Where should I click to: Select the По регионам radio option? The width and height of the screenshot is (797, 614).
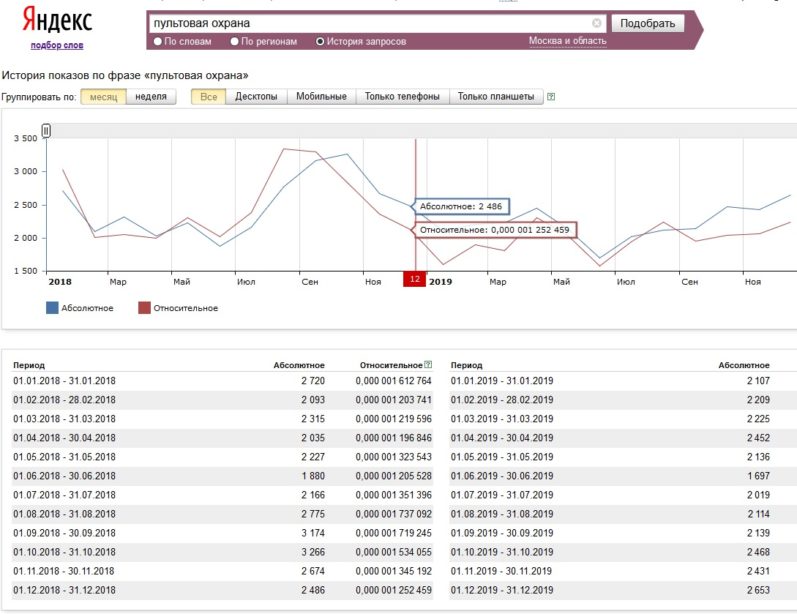pos(234,42)
